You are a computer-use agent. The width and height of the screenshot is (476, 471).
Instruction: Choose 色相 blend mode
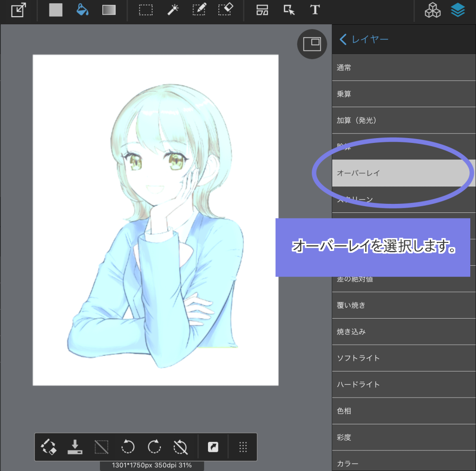[404, 411]
